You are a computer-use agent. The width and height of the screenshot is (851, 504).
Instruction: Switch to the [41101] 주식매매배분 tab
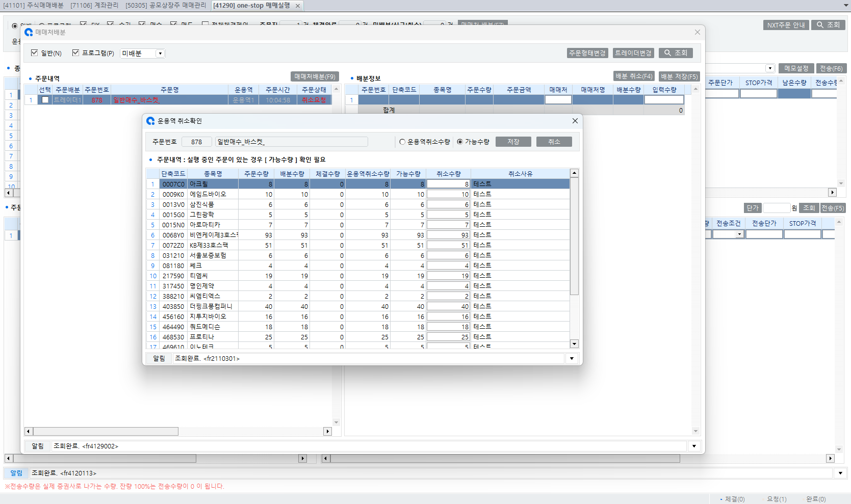33,5
